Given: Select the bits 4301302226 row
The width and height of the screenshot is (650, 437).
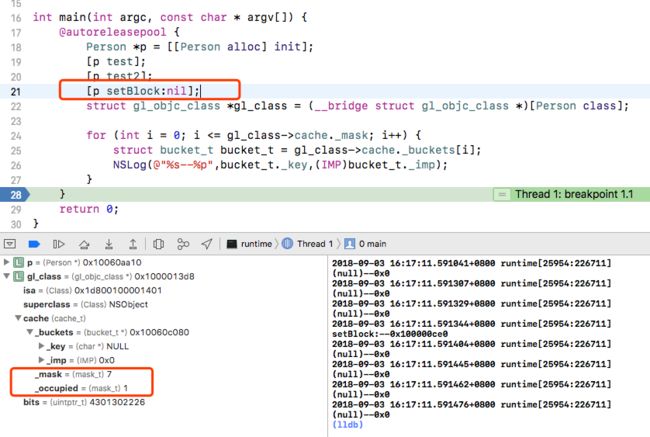Looking at the screenshot, I should (x=84, y=402).
